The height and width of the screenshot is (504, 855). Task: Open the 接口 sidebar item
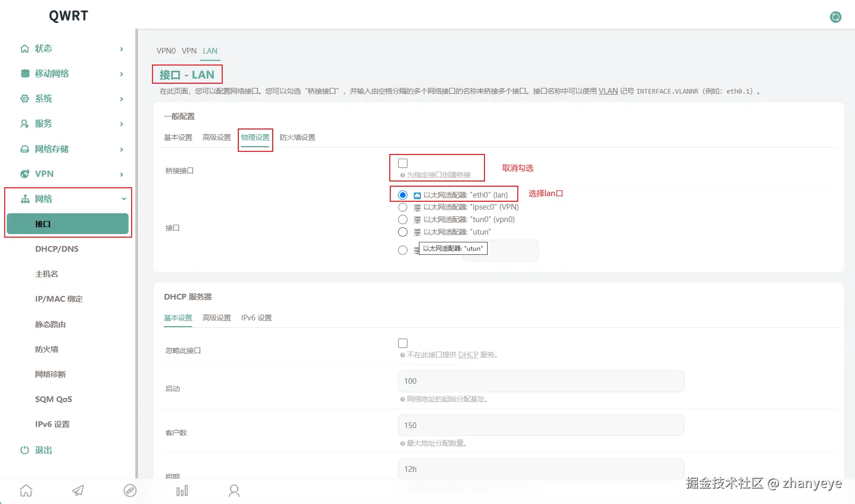[68, 224]
